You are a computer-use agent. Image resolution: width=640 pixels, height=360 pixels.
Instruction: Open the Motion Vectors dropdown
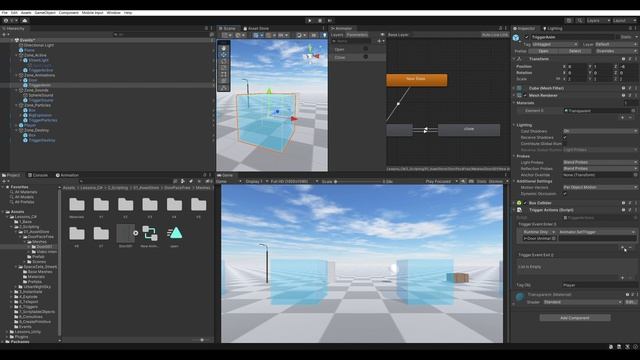pos(600,187)
